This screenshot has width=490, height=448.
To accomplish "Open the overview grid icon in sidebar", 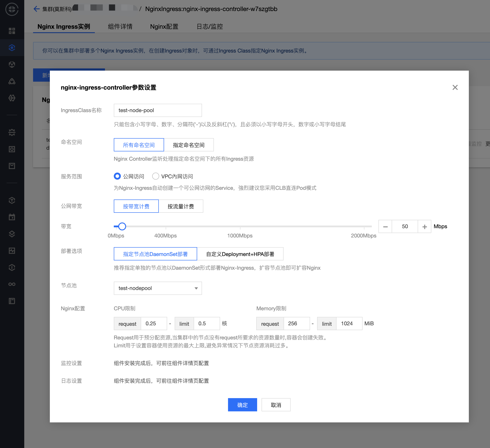I will coord(12,31).
